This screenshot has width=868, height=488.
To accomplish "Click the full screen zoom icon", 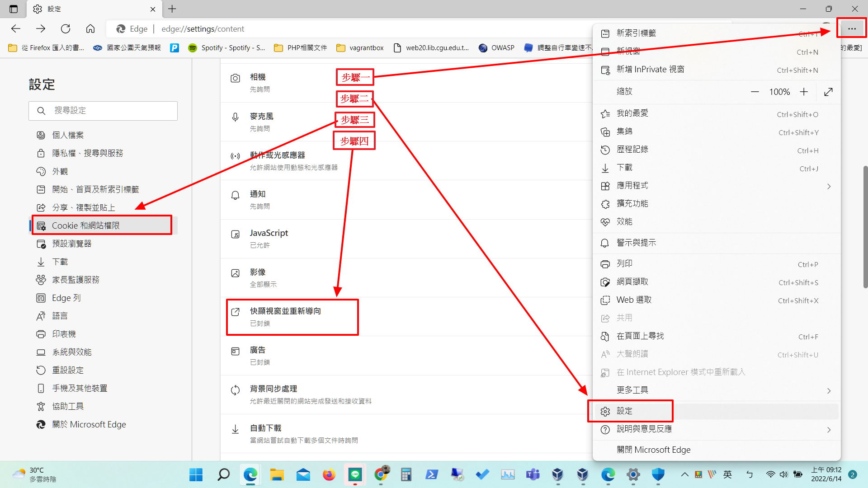I will [828, 92].
